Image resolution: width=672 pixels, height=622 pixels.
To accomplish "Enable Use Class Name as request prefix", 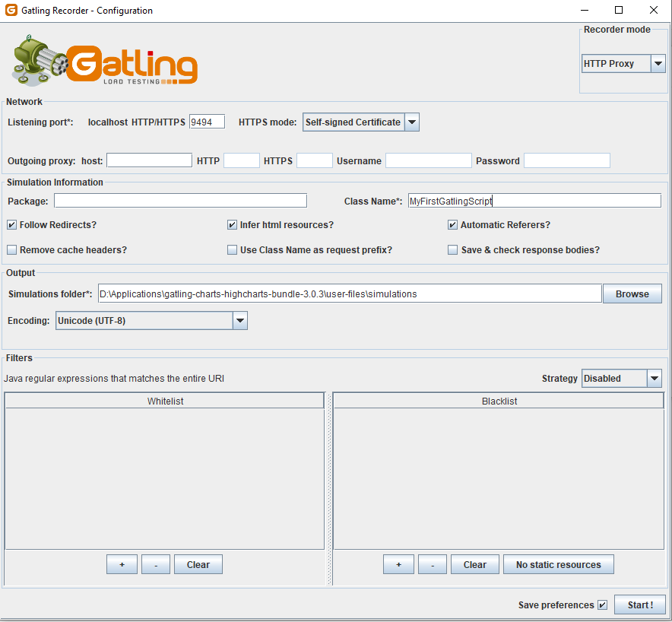I will tap(232, 250).
